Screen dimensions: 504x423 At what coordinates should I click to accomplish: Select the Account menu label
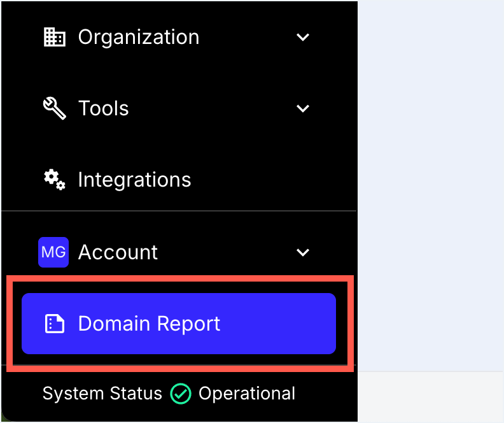click(118, 252)
